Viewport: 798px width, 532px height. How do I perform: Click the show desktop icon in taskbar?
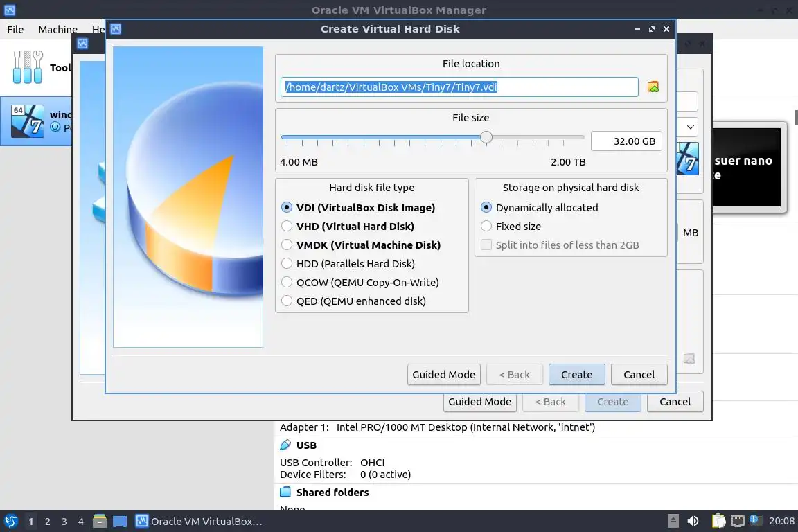click(x=120, y=521)
